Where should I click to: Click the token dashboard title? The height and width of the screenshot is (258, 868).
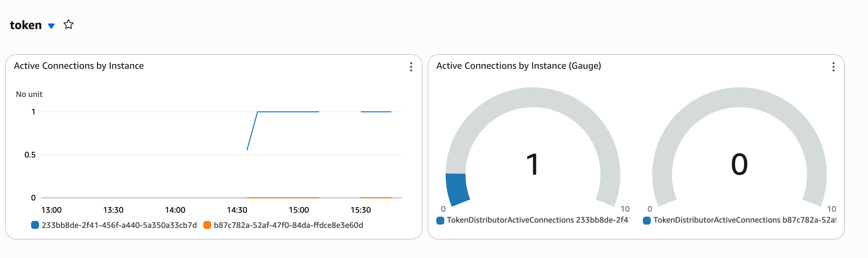[x=26, y=25]
